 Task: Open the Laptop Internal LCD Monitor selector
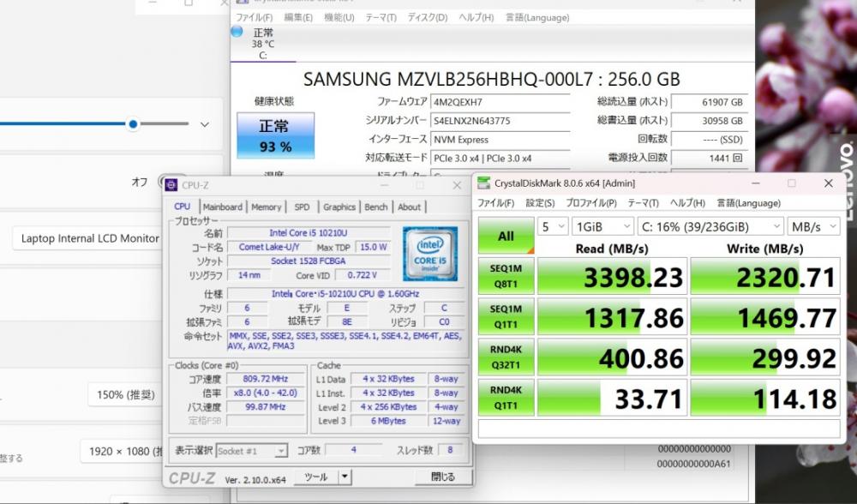pyautogui.click(x=87, y=238)
